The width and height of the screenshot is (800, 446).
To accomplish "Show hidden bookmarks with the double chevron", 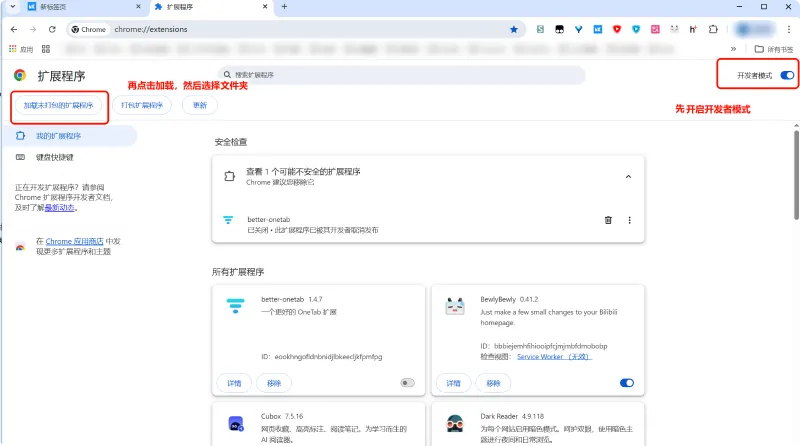I will tap(733, 49).
